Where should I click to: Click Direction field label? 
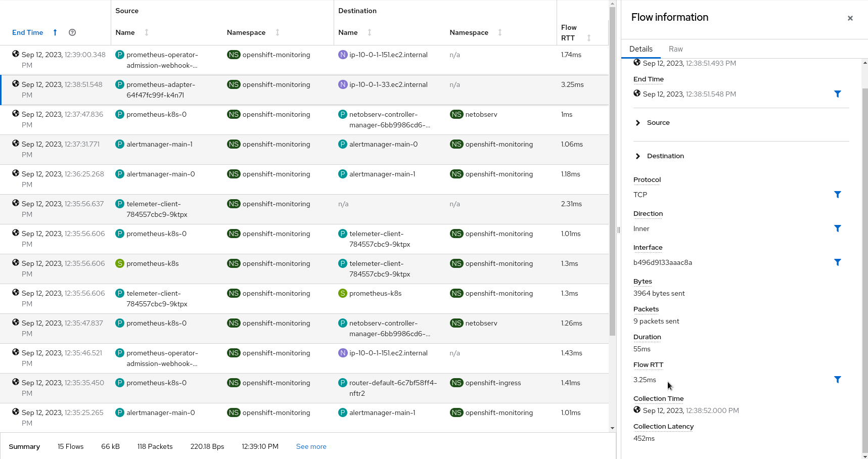coord(648,213)
